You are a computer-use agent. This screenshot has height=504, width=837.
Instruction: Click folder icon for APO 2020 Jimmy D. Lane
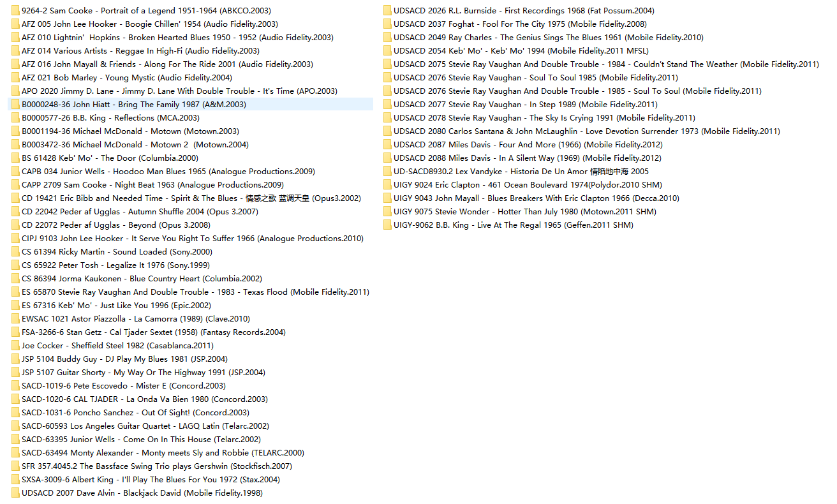pyautogui.click(x=15, y=91)
